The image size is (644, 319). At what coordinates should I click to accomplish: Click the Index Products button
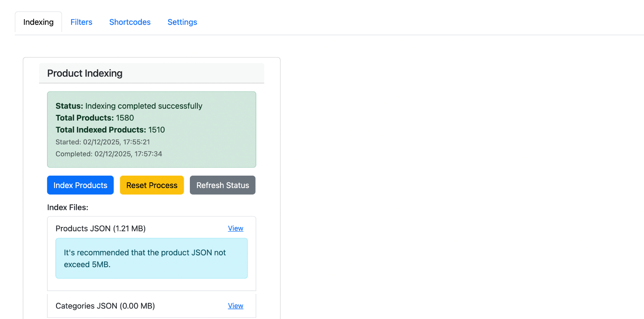pyautogui.click(x=80, y=185)
